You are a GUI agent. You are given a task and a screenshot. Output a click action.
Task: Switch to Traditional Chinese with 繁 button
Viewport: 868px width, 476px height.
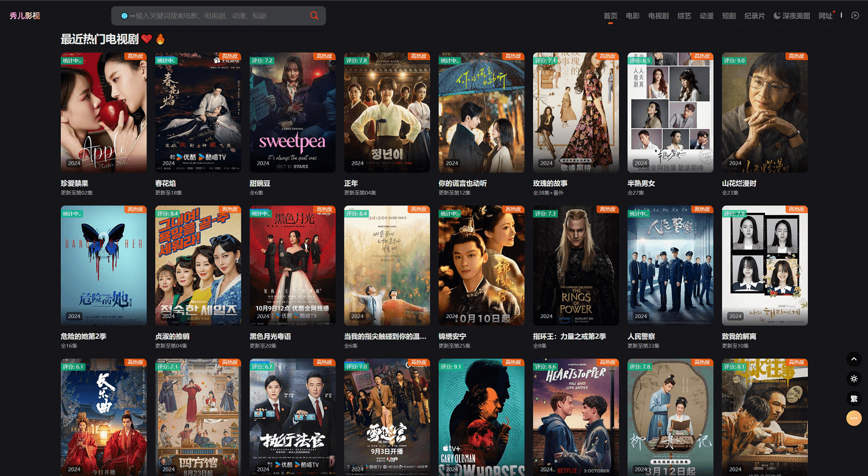click(x=854, y=398)
